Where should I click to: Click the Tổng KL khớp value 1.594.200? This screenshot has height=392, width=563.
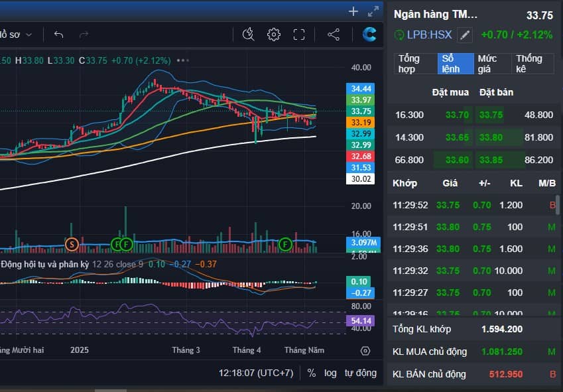pos(502,329)
